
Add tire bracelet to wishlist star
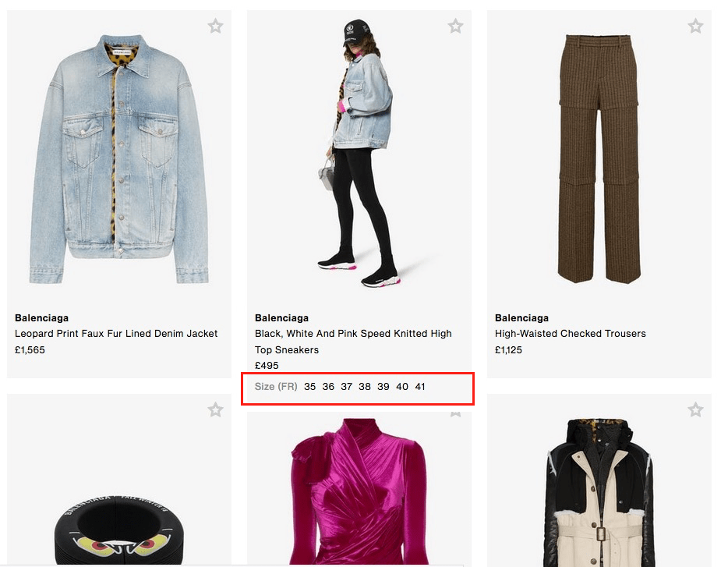215,410
